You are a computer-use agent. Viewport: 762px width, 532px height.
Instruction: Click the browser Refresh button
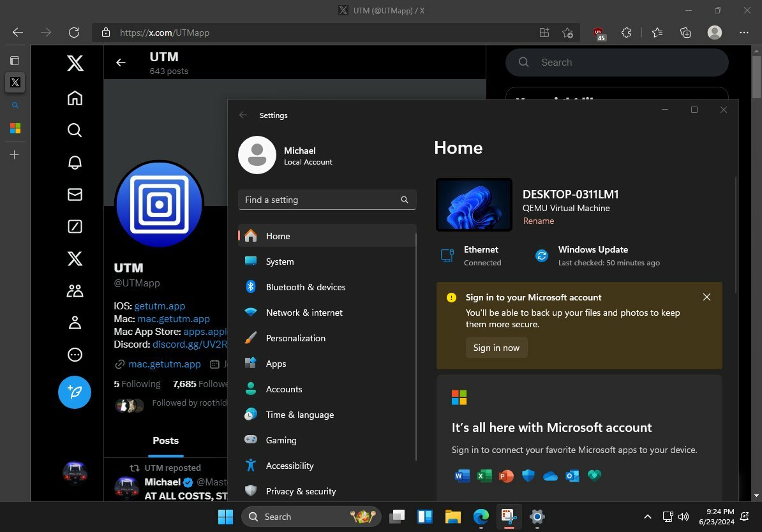tap(74, 33)
